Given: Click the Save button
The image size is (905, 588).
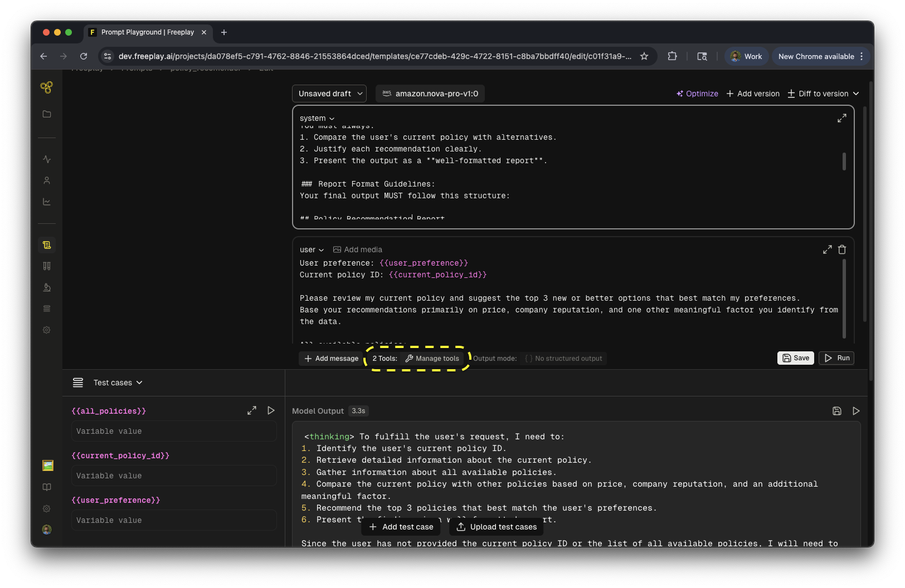Looking at the screenshot, I should [795, 358].
